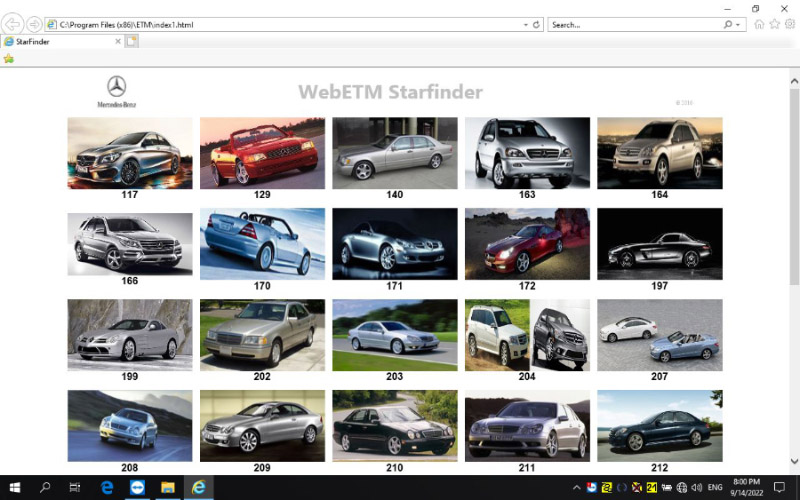
Task: Open model 129 red convertible thumbnail
Action: pos(262,153)
